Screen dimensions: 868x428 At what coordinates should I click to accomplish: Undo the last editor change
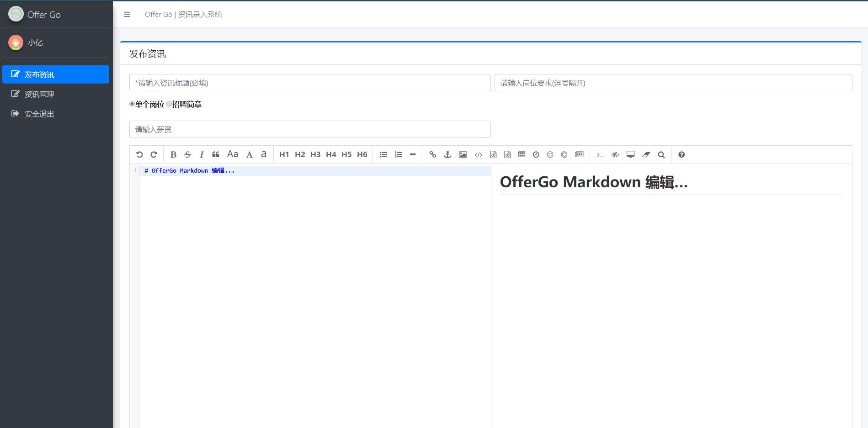pos(139,154)
